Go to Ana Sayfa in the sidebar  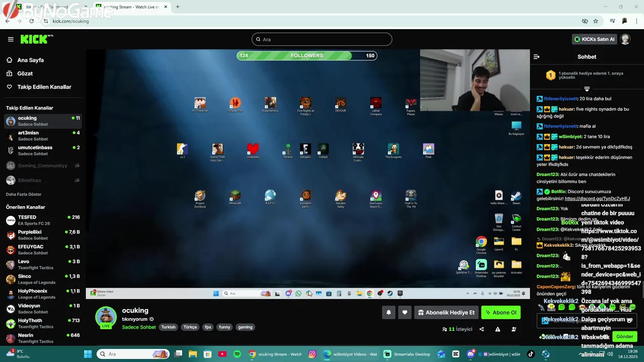tap(30, 60)
